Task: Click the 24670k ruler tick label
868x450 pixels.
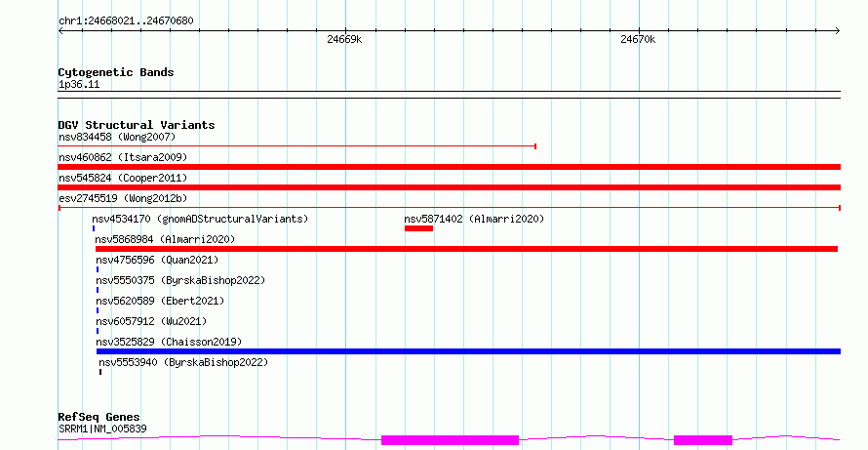Action: (638, 39)
